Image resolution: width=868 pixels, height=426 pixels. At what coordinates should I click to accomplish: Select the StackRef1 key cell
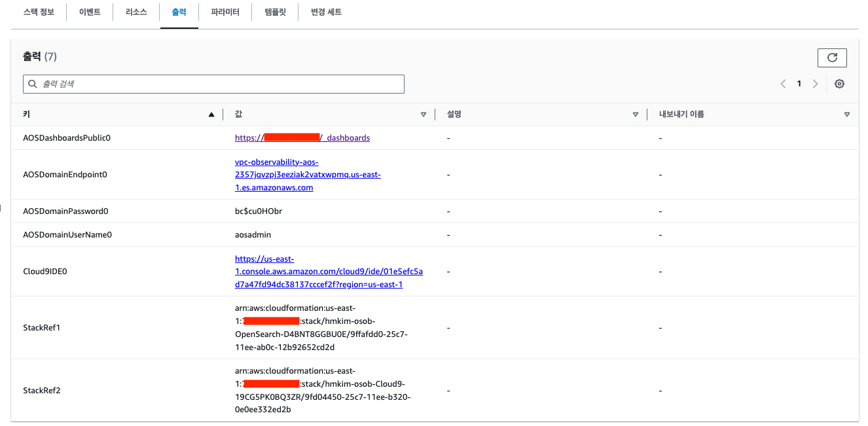pos(41,327)
